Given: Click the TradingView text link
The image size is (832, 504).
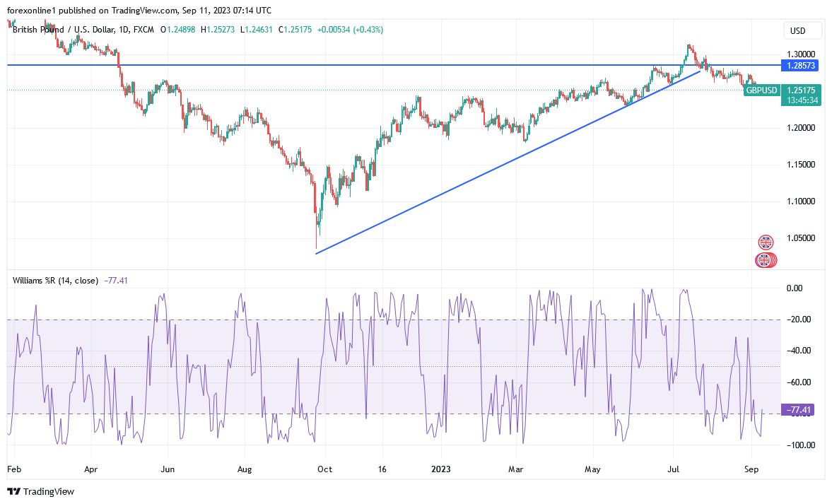Looking at the screenshot, I should pyautogui.click(x=49, y=491).
